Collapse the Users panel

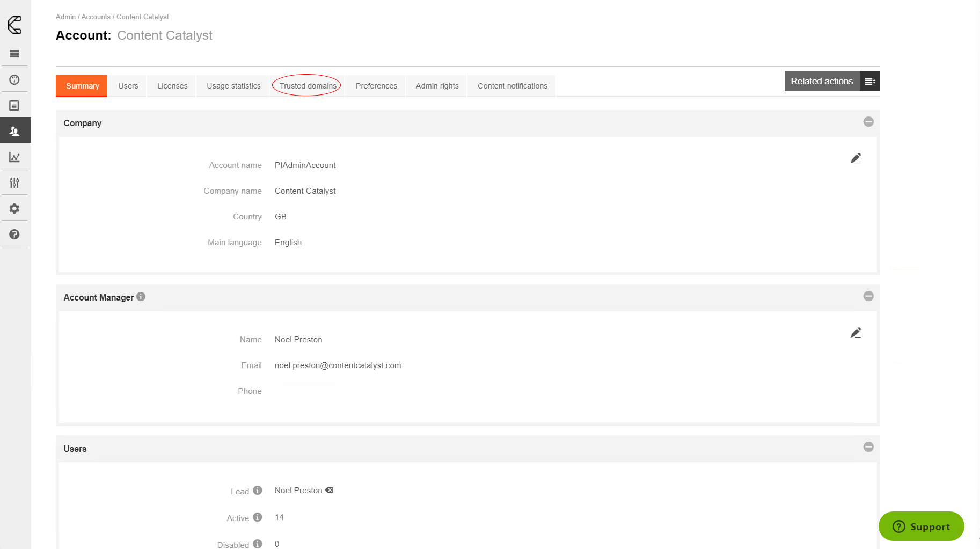(x=868, y=446)
